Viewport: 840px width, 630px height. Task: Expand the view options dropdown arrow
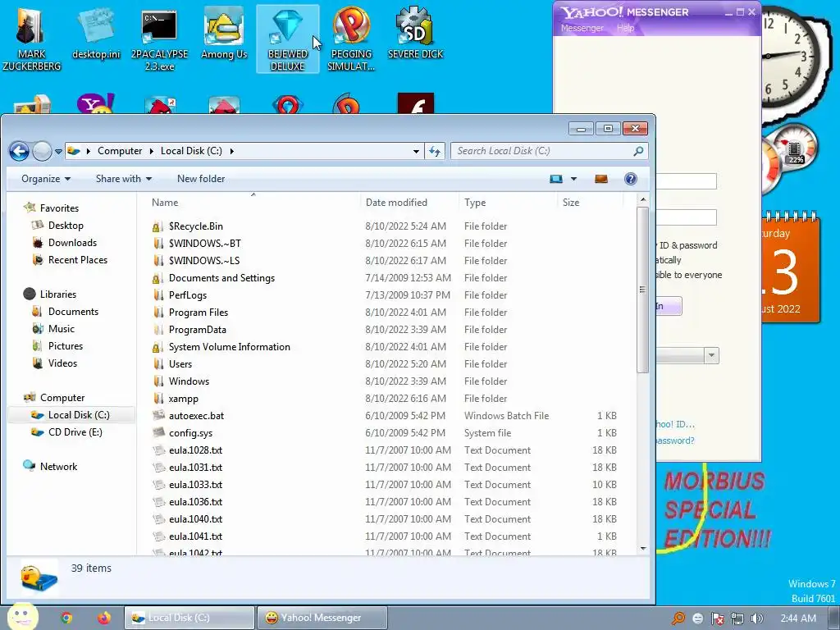click(x=573, y=179)
